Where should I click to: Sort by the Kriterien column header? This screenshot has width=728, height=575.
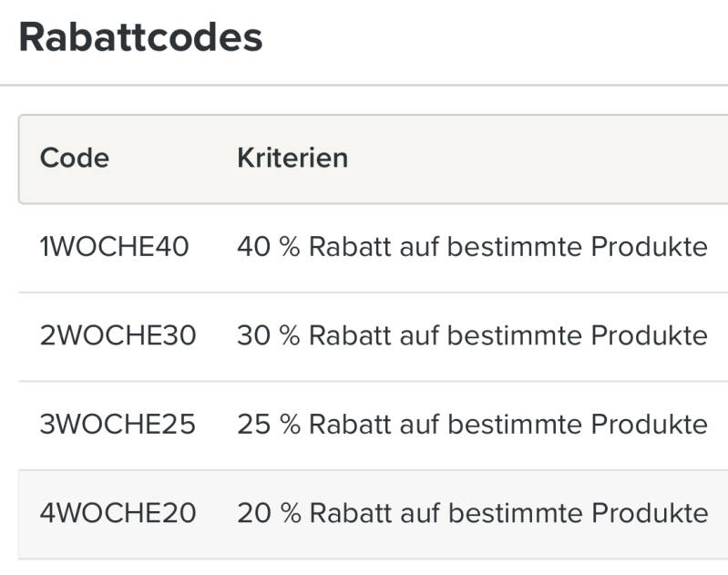(x=292, y=158)
